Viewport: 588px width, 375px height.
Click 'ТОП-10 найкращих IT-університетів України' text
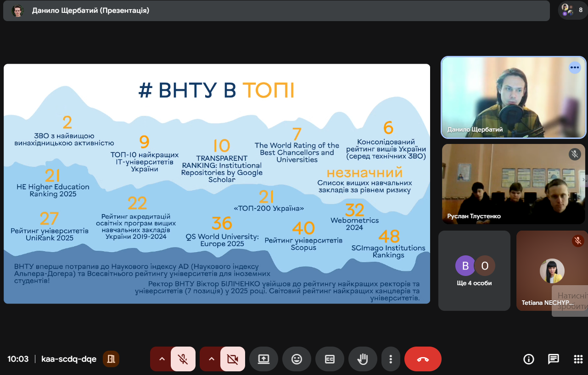(145, 162)
